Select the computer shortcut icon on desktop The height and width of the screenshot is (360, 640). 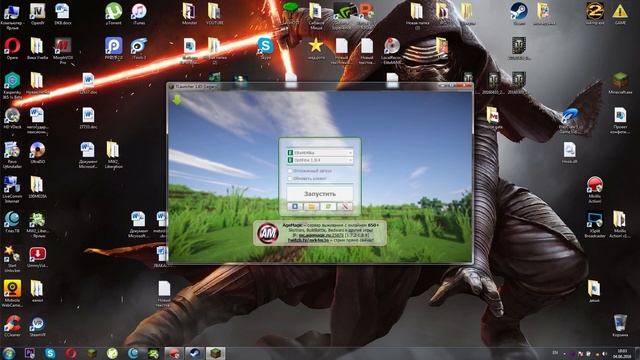(x=12, y=16)
